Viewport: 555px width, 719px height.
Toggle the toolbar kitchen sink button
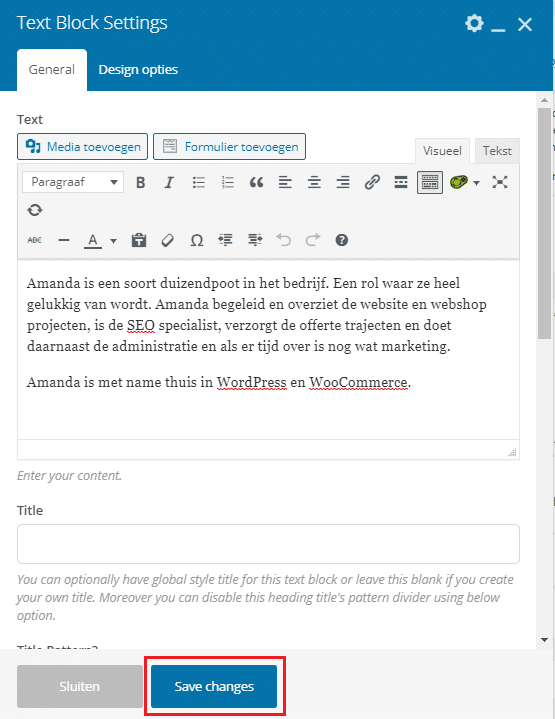coord(430,183)
